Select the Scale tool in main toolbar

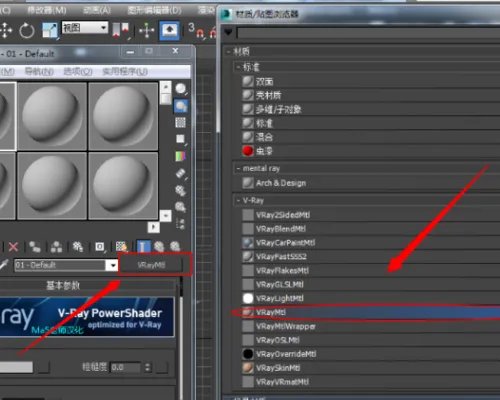50,31
